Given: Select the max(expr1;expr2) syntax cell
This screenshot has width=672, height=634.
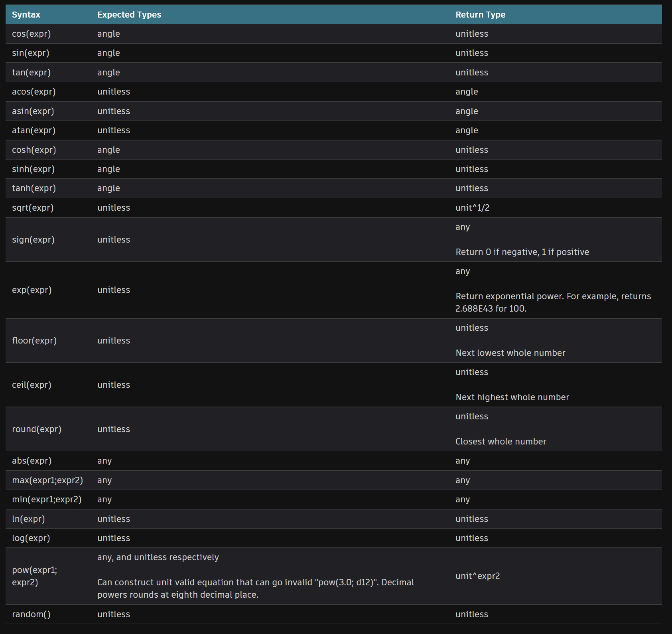Looking at the screenshot, I should click(47, 480).
